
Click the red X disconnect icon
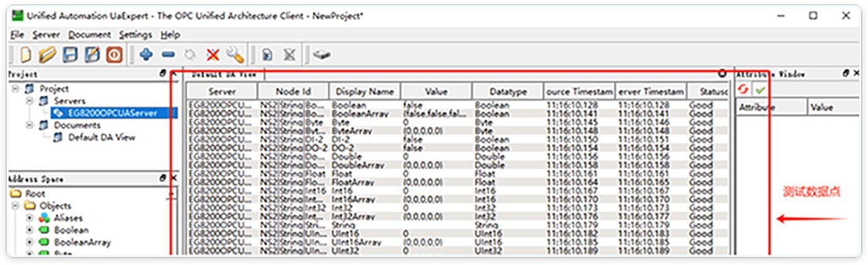213,55
